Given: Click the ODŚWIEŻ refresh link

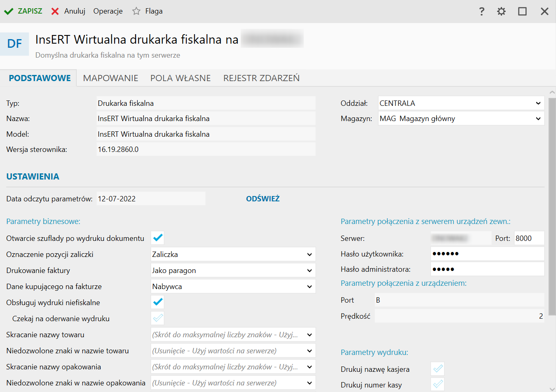Looking at the screenshot, I should click(263, 199).
